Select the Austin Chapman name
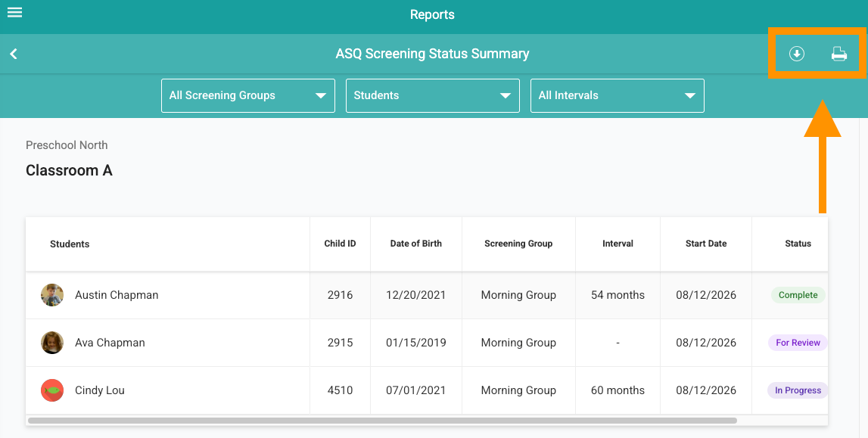 pyautogui.click(x=117, y=295)
